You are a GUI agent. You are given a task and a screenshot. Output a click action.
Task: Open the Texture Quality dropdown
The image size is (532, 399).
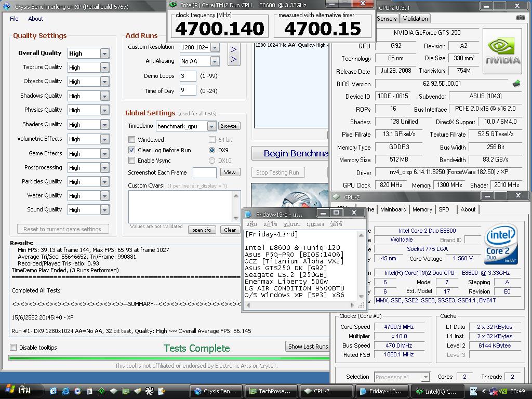(x=104, y=68)
